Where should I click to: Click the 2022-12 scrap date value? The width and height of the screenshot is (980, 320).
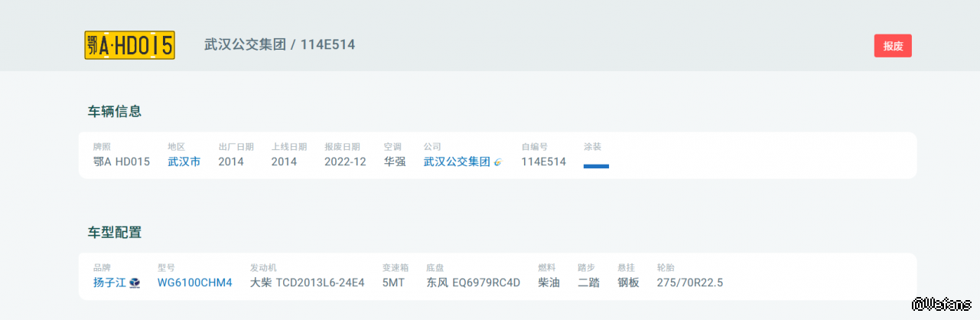pyautogui.click(x=345, y=162)
